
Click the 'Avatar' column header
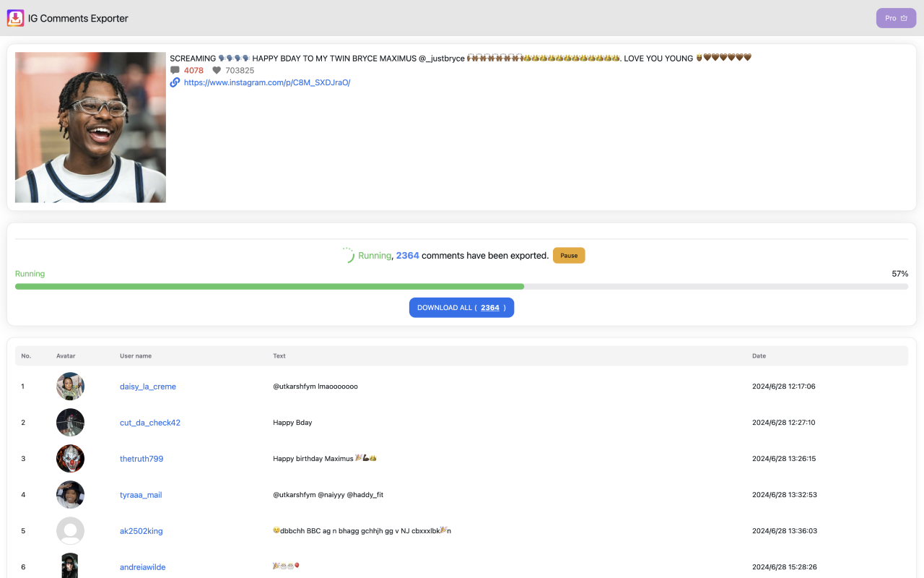pos(66,355)
